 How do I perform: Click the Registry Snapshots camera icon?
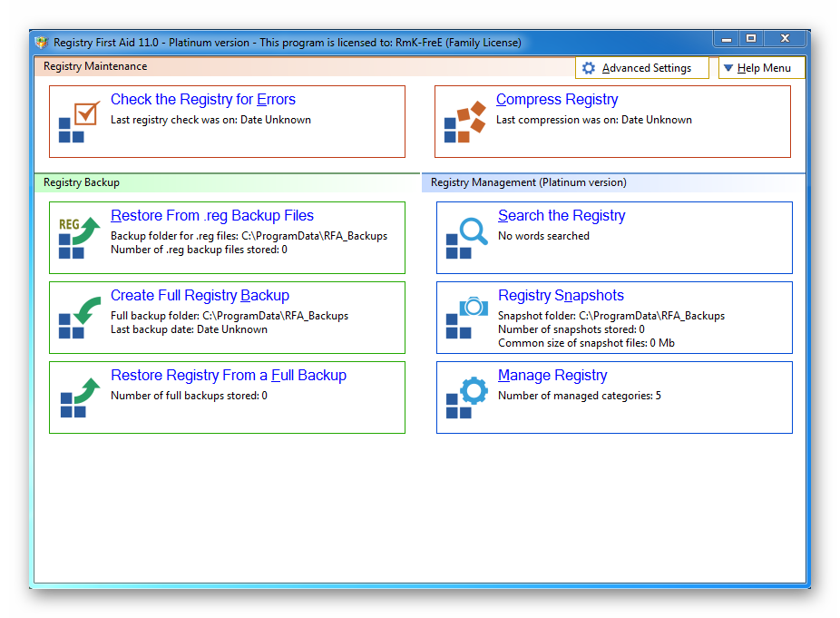[x=466, y=318]
